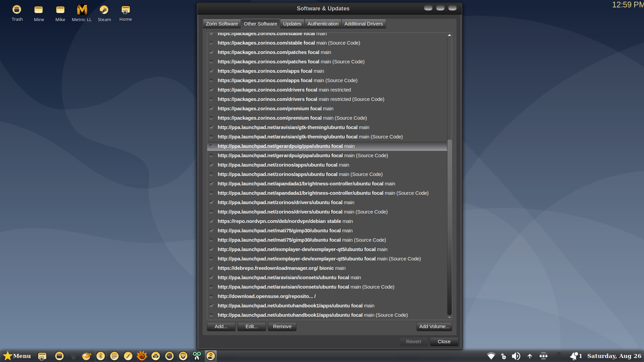Viewport: 644px width, 362px height.
Task: Click the Software & Updates taskbar icon
Action: (x=211, y=356)
